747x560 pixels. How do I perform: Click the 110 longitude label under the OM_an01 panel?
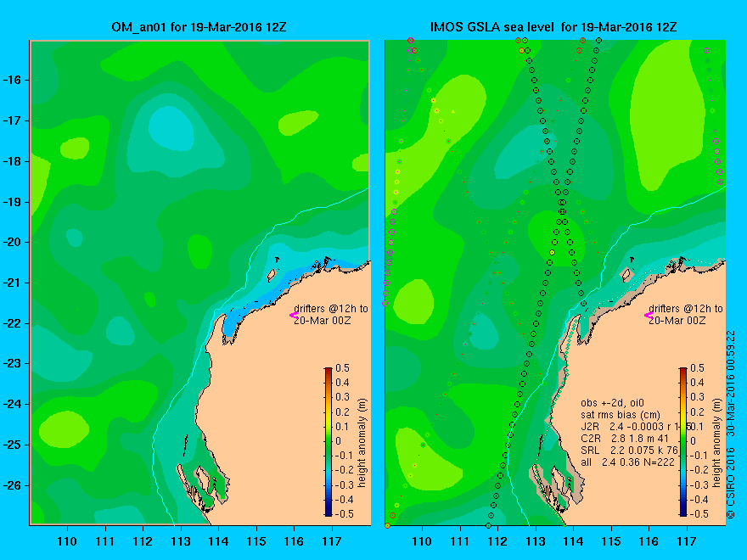click(67, 541)
